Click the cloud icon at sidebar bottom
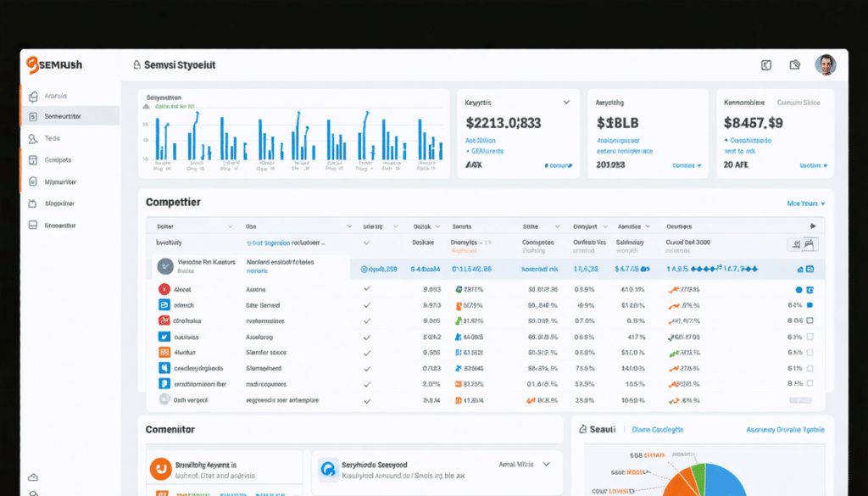The height and width of the screenshot is (496, 868). coord(33,477)
